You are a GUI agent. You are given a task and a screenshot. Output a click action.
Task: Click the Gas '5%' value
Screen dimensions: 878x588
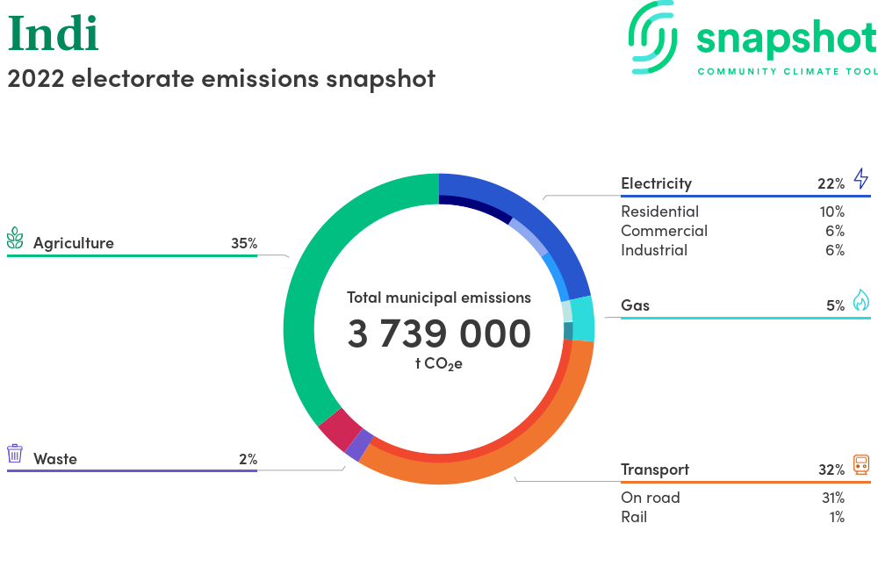(x=836, y=305)
